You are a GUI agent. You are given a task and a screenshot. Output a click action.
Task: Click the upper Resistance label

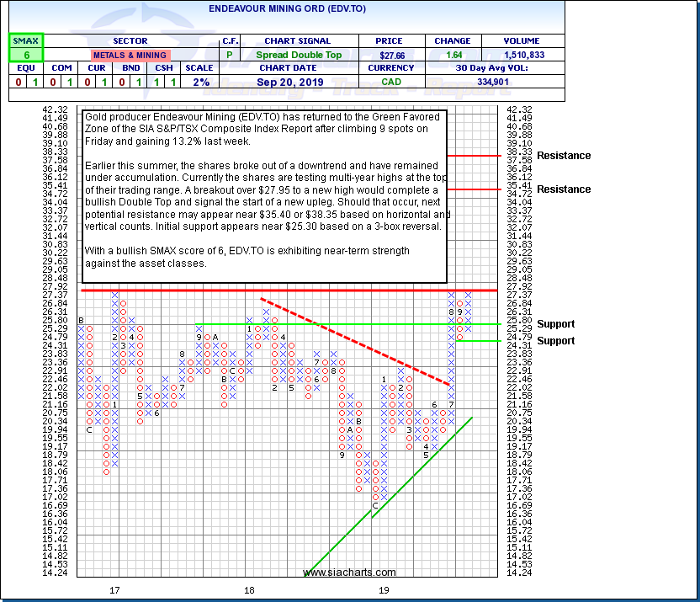[563, 156]
